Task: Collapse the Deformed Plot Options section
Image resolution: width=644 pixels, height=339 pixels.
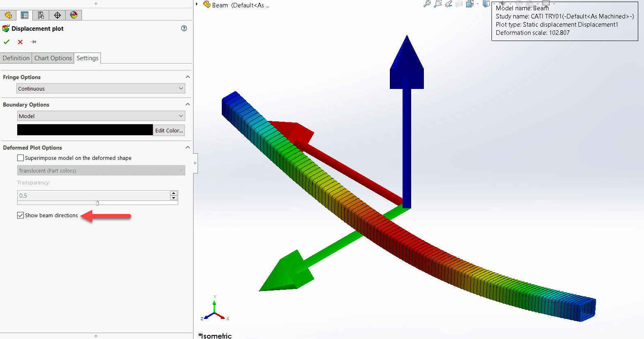Action: coord(188,148)
